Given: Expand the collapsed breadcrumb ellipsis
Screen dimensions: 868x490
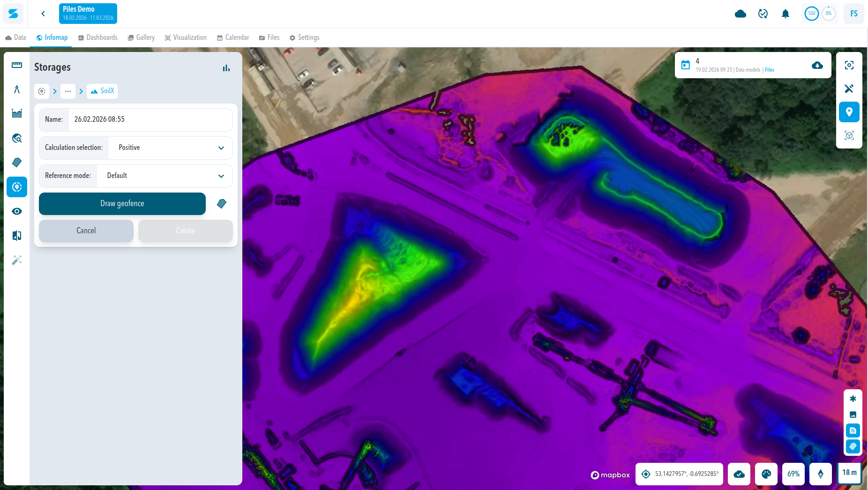Looking at the screenshot, I should coord(68,91).
